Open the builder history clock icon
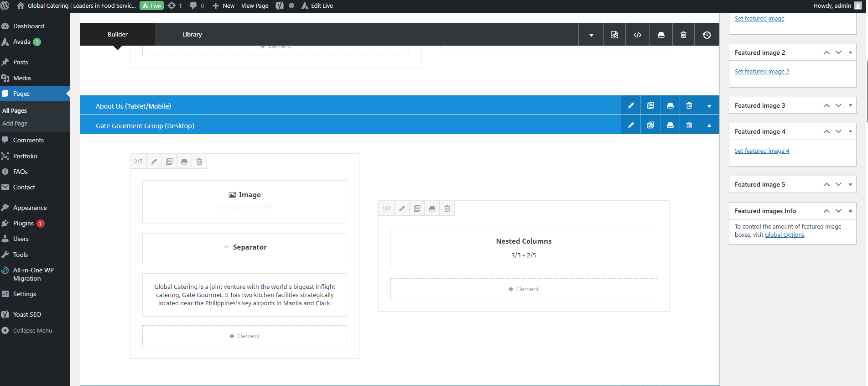This screenshot has width=868, height=386. point(707,35)
